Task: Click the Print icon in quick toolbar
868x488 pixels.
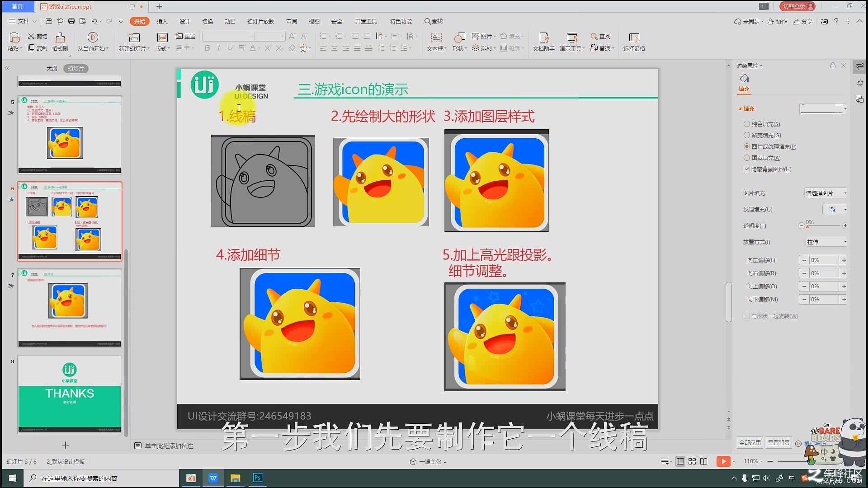Action: [x=71, y=21]
